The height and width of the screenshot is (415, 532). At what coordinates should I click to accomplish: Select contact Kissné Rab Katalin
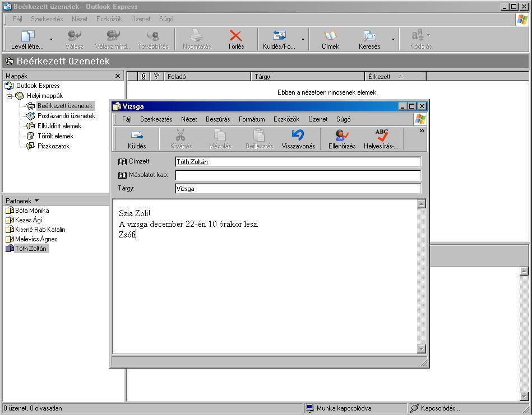click(x=40, y=230)
